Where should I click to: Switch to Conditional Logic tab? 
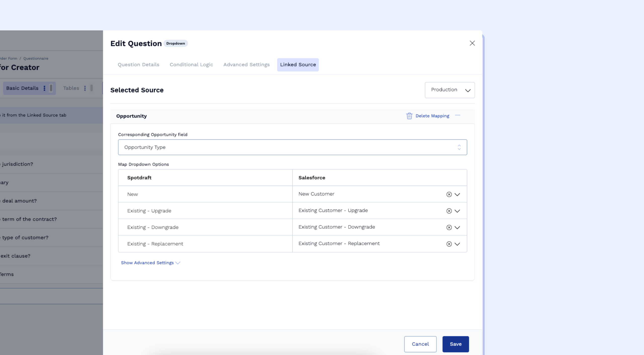[x=191, y=65]
